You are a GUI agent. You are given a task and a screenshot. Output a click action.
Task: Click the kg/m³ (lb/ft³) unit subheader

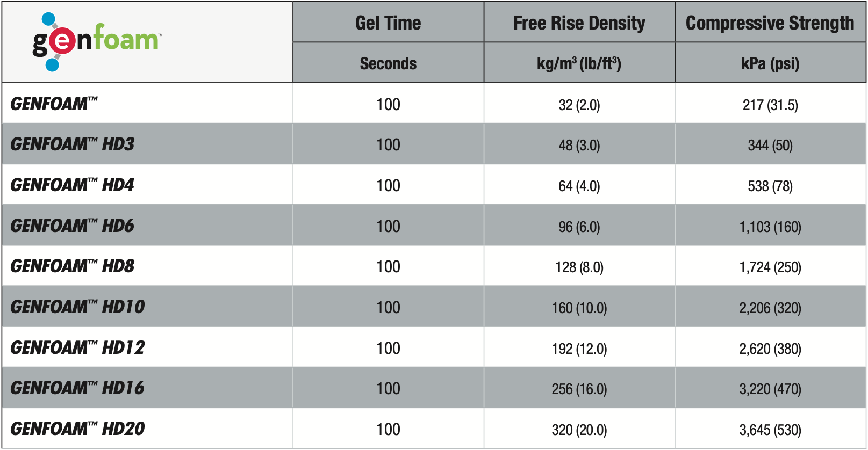(579, 63)
